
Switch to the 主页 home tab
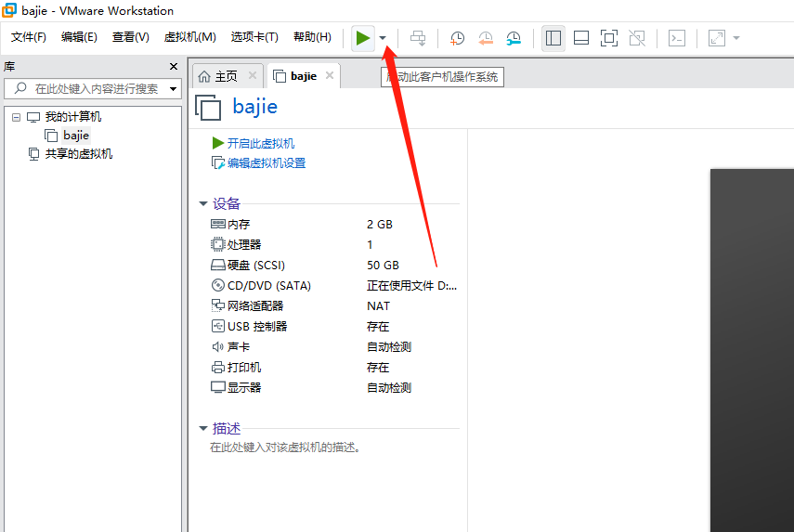click(x=218, y=76)
